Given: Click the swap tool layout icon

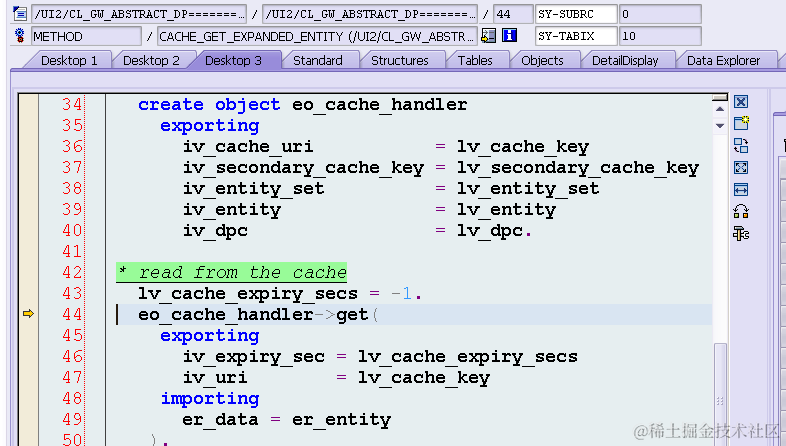Looking at the screenshot, I should [x=741, y=145].
